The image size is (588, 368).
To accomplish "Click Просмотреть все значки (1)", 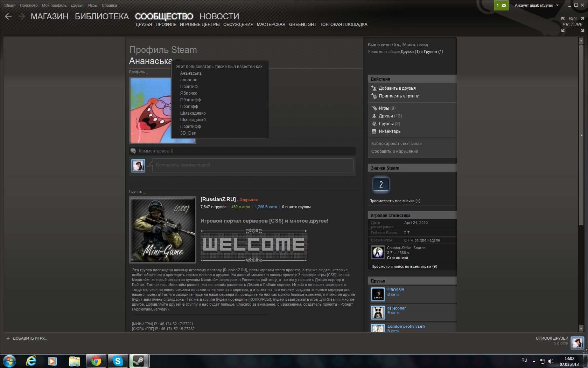I will [395, 201].
